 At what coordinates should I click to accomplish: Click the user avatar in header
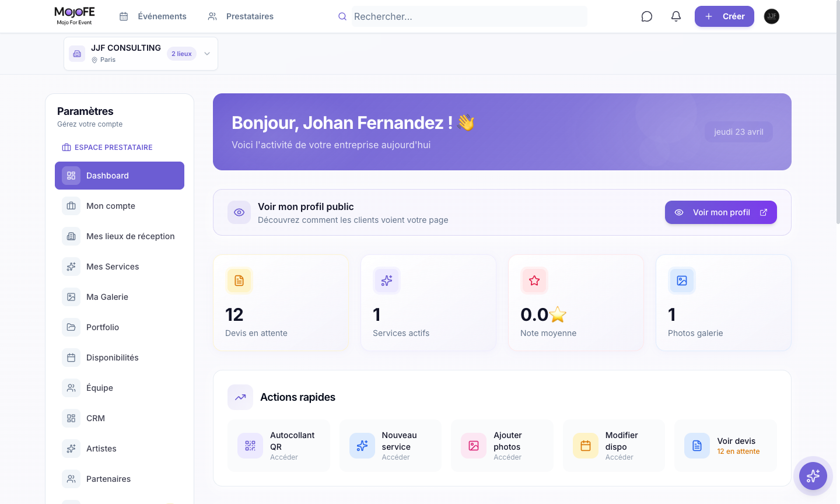pyautogui.click(x=772, y=16)
